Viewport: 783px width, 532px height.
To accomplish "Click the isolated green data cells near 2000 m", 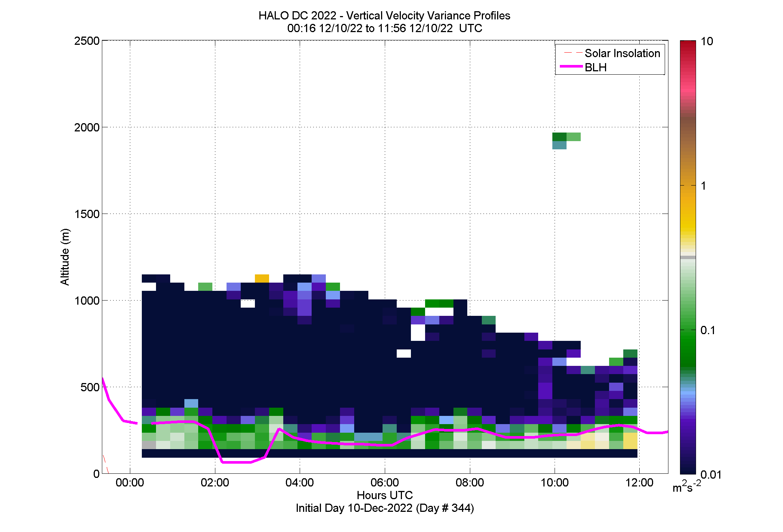I will coord(566,141).
